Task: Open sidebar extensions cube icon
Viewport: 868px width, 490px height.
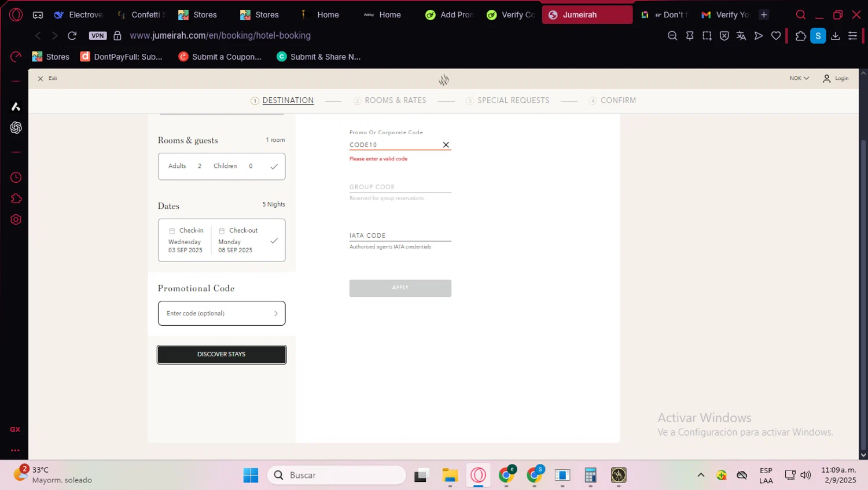Action: pyautogui.click(x=16, y=198)
